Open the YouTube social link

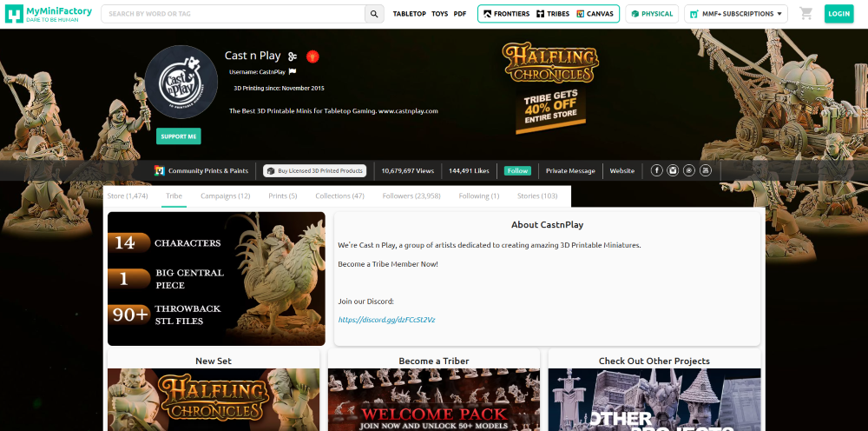point(705,170)
